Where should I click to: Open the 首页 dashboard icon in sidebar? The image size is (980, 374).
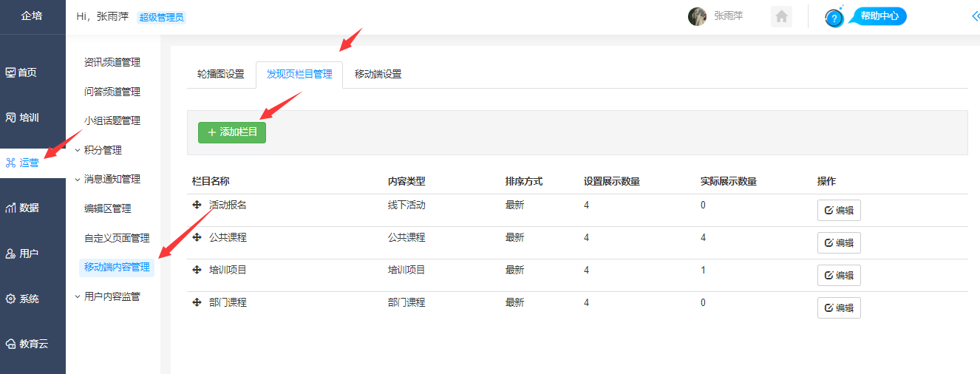point(10,72)
